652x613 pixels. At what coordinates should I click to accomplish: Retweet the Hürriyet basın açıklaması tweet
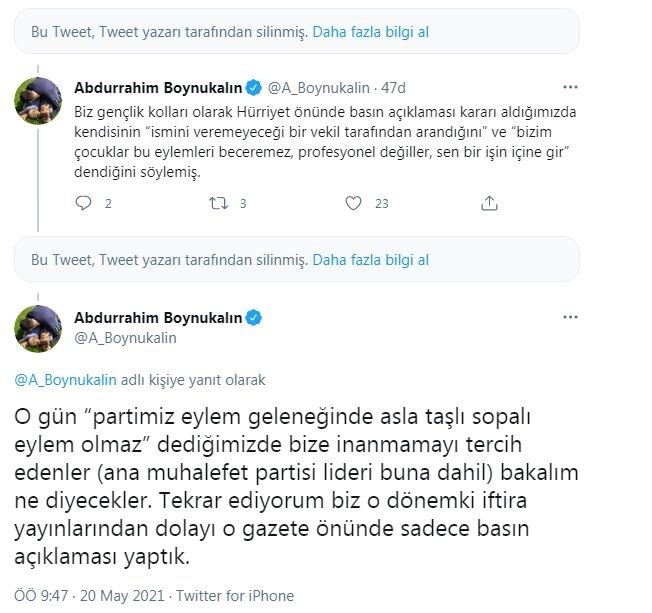tap(218, 203)
